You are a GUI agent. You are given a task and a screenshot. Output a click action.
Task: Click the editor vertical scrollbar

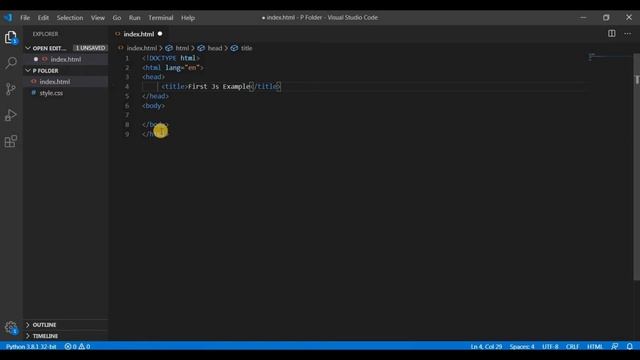[x=636, y=167]
